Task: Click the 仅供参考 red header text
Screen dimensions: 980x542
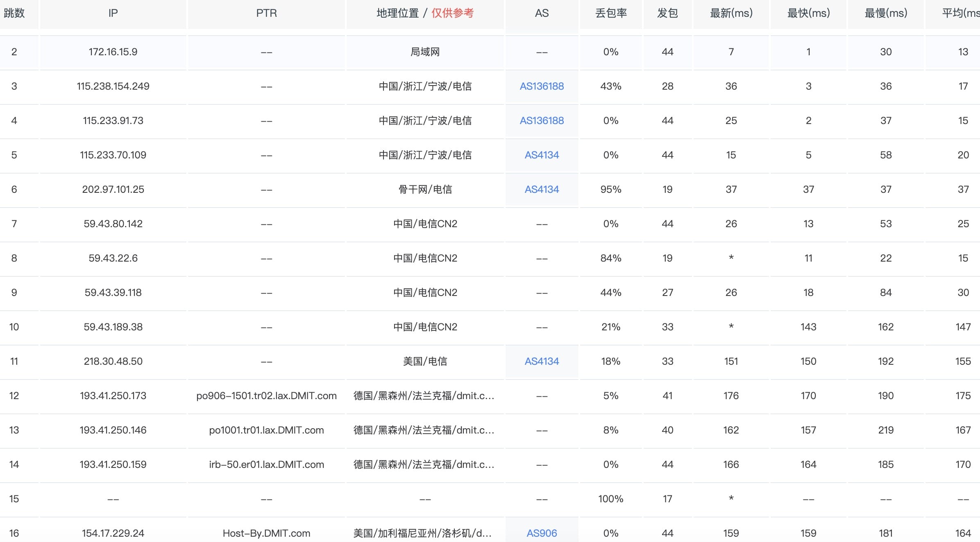Action: 452,13
